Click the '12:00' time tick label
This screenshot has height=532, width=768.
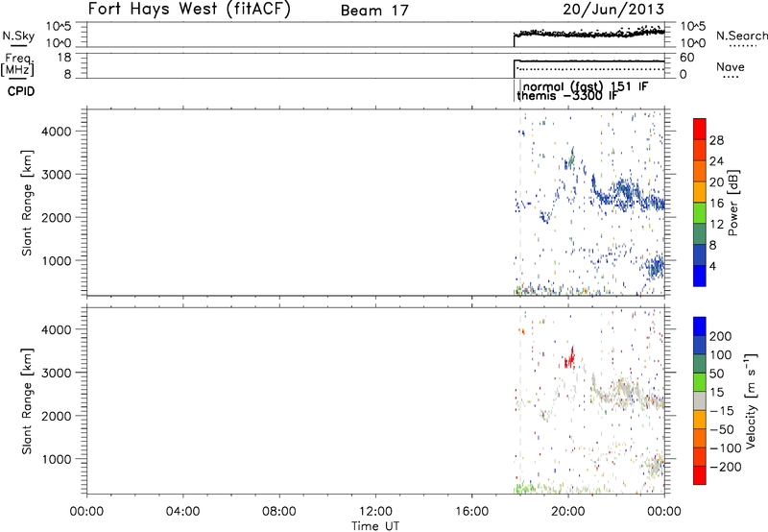(x=375, y=512)
